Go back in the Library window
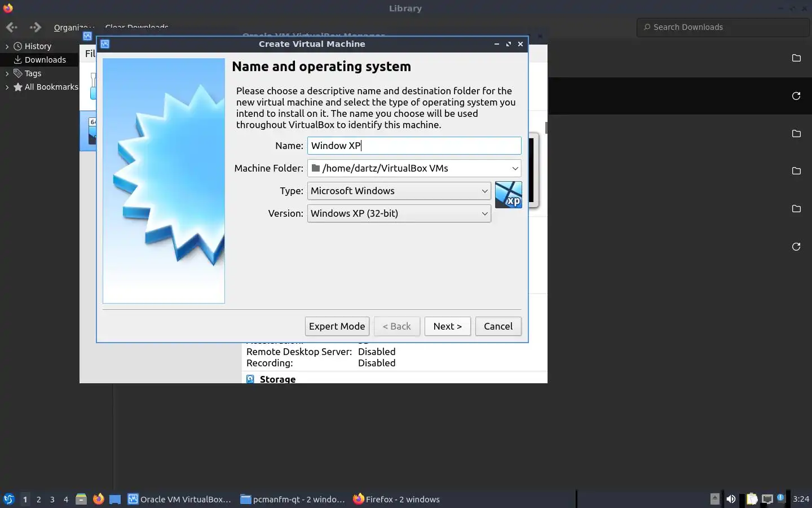This screenshot has height=508, width=812. point(11,27)
